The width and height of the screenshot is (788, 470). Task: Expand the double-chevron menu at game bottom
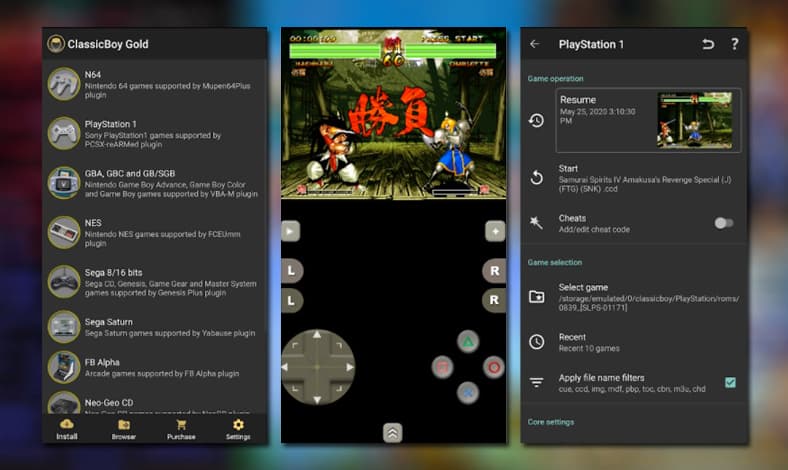tap(392, 433)
